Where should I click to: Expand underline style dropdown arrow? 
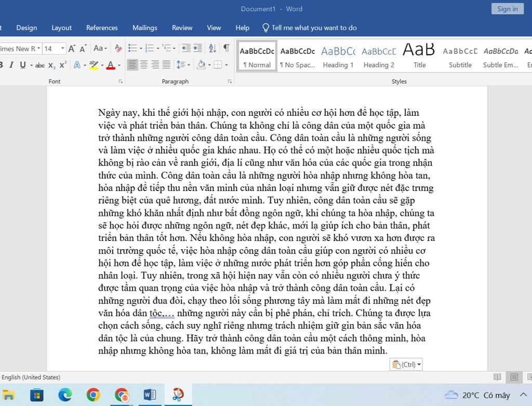pyautogui.click(x=31, y=65)
